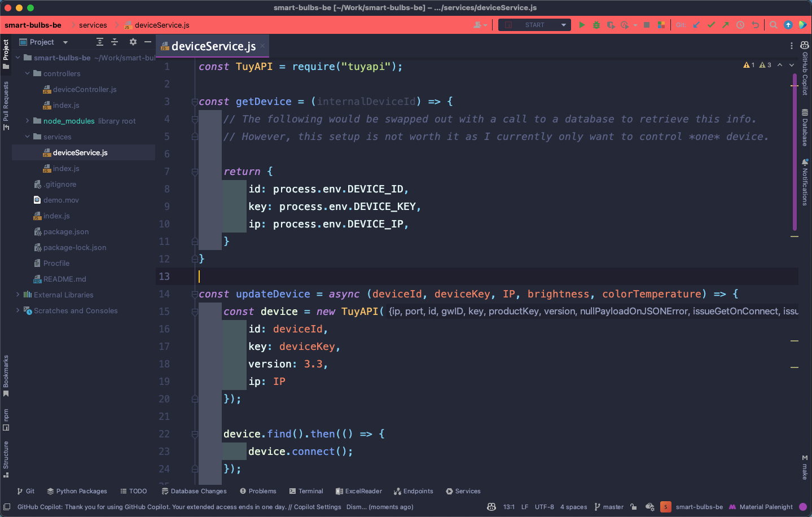The width and height of the screenshot is (812, 517).
Task: Run the START configuration with the green play icon
Action: pyautogui.click(x=582, y=25)
